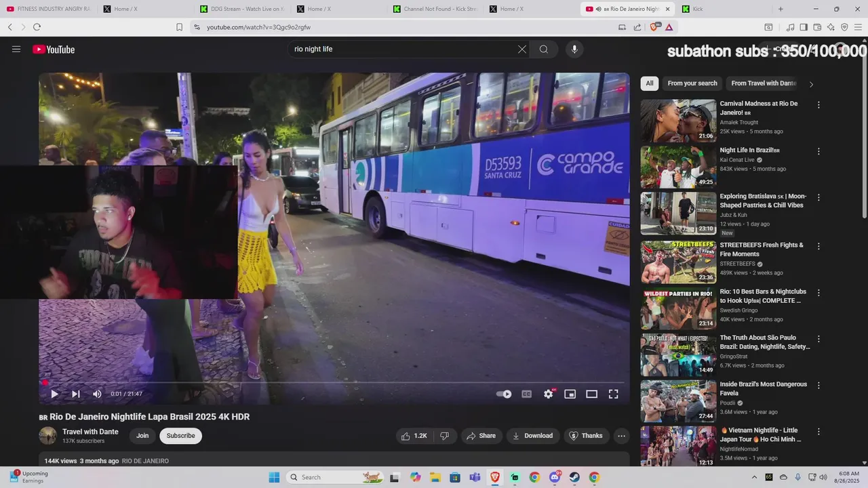Image resolution: width=868 pixels, height=488 pixels.
Task: Toggle the browser sidebar panel
Action: [804, 27]
